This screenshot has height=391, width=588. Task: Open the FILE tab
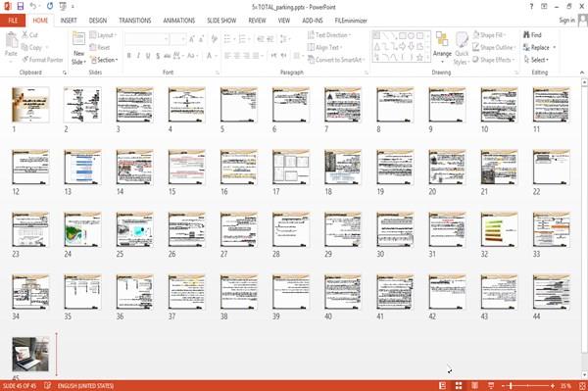point(13,21)
